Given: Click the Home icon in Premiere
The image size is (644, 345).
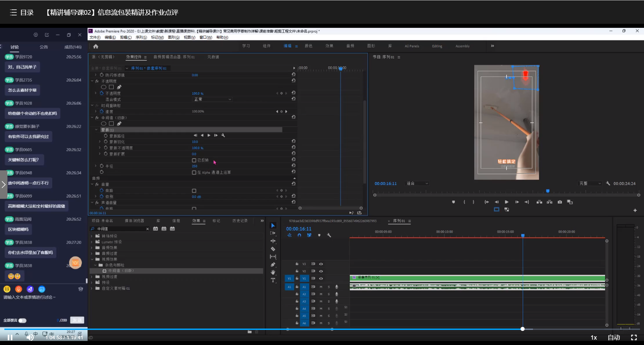Looking at the screenshot, I should [x=96, y=46].
